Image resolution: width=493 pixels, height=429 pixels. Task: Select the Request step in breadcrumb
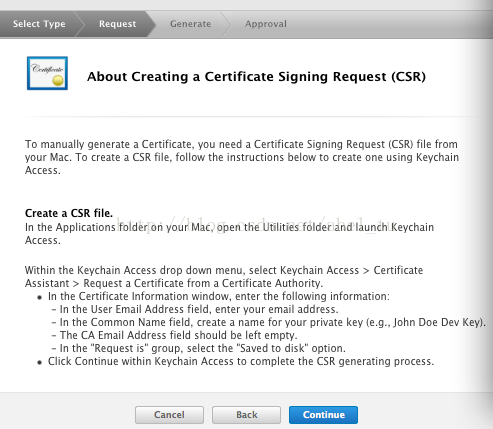(x=117, y=24)
